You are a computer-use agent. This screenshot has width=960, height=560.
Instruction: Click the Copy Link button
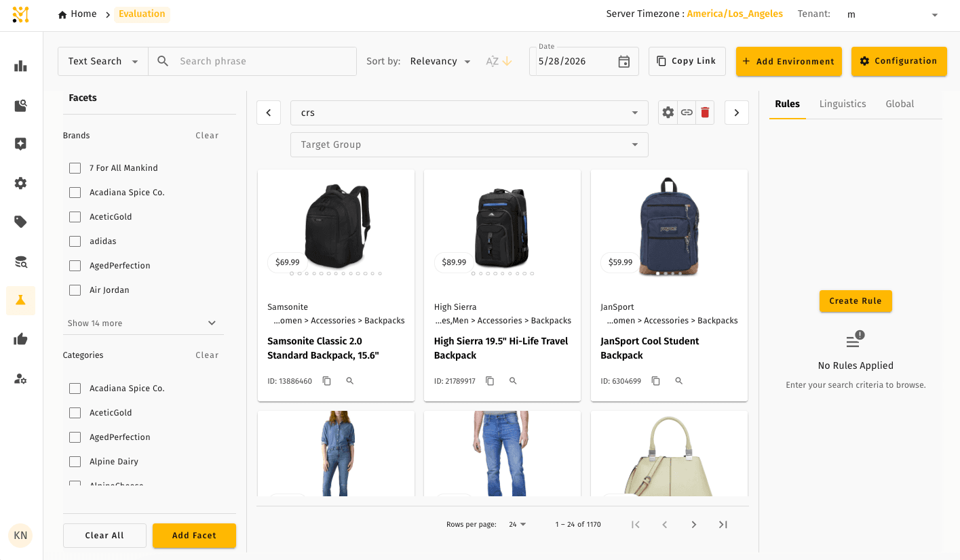687,61
